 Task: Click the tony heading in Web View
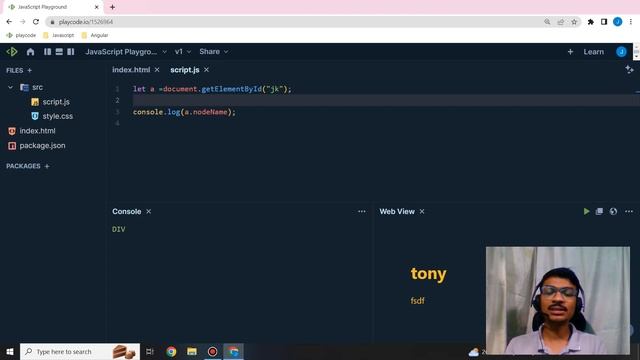tap(429, 274)
